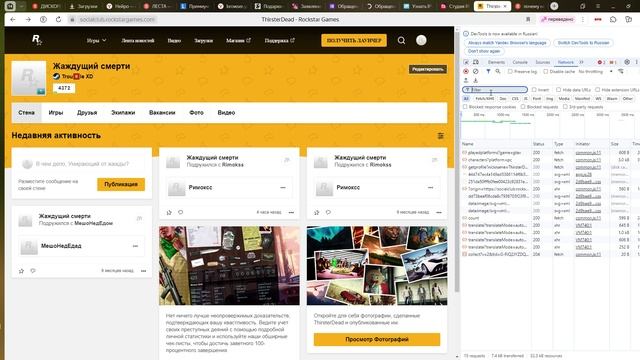Like the МешоНедЕдом friendship post

(21, 271)
